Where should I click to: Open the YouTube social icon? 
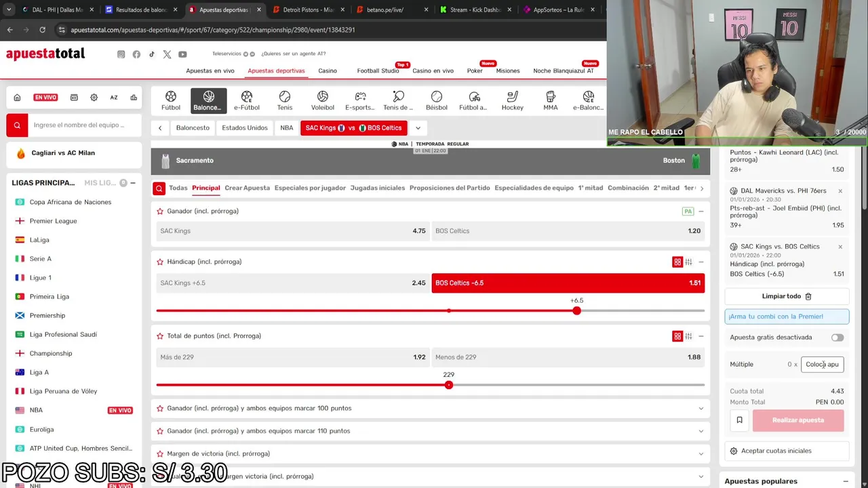tap(182, 54)
